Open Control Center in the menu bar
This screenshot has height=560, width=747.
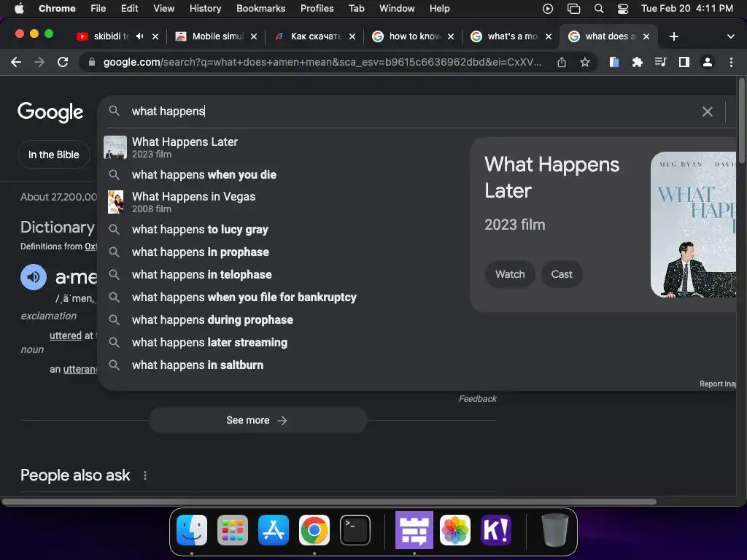click(x=623, y=9)
